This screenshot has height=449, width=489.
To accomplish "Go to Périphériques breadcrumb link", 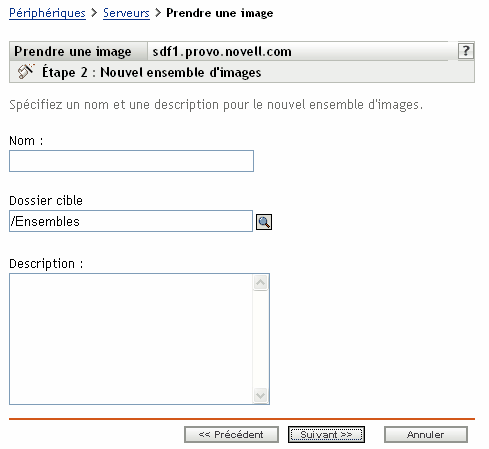I will pos(47,13).
